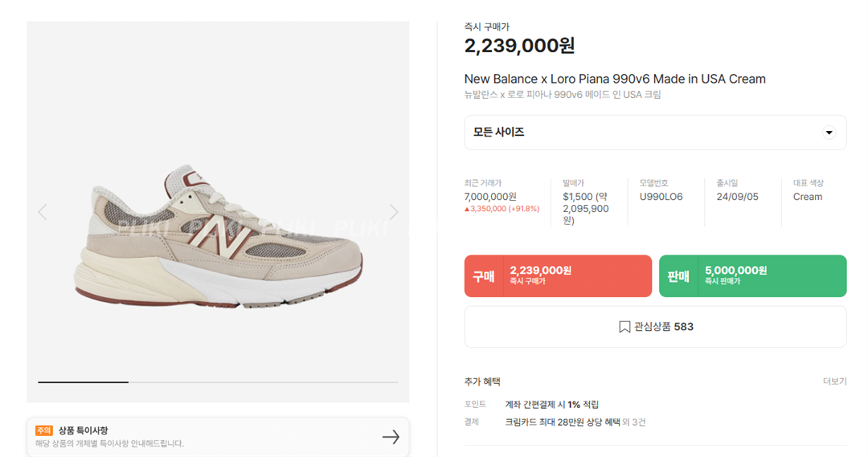
Task: Open the 상품 특이사항 notice text
Action: click(x=110, y=443)
